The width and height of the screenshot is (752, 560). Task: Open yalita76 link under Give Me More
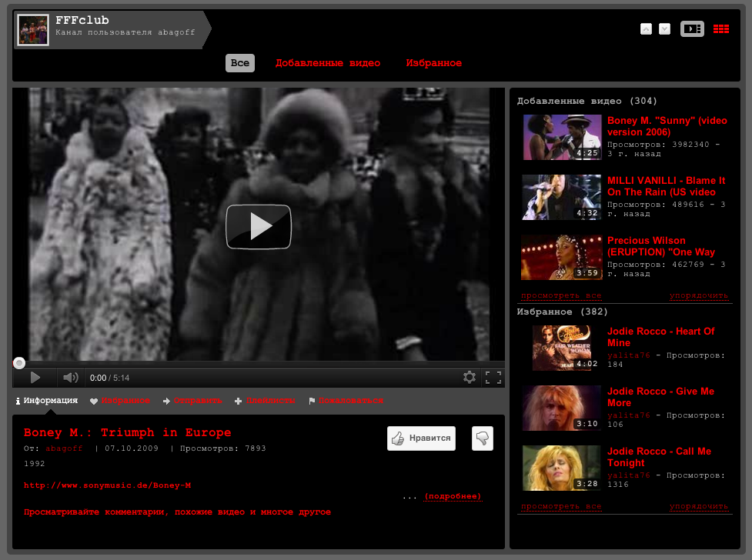point(628,415)
